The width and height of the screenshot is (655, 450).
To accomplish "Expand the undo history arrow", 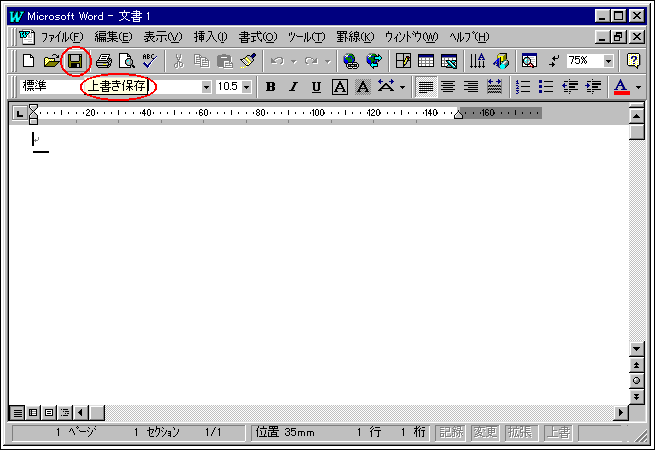I will (294, 61).
